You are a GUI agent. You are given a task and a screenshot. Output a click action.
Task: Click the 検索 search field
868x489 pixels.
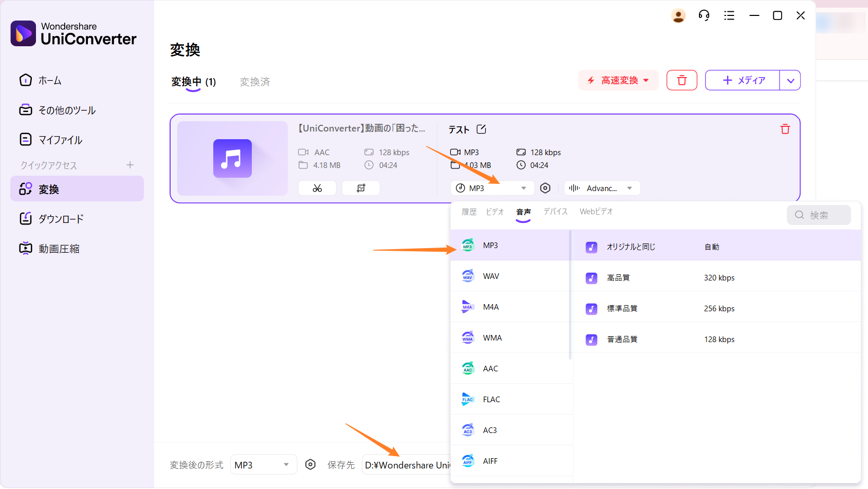coord(819,215)
